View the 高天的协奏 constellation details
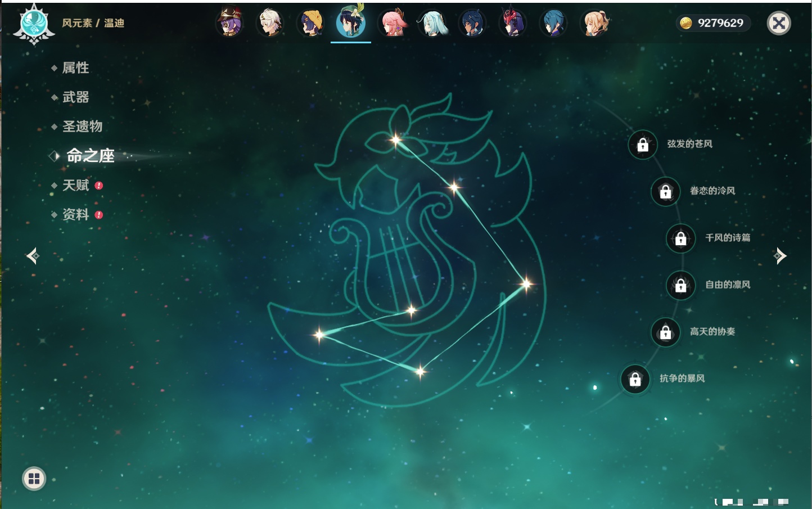The image size is (812, 509). (712, 332)
